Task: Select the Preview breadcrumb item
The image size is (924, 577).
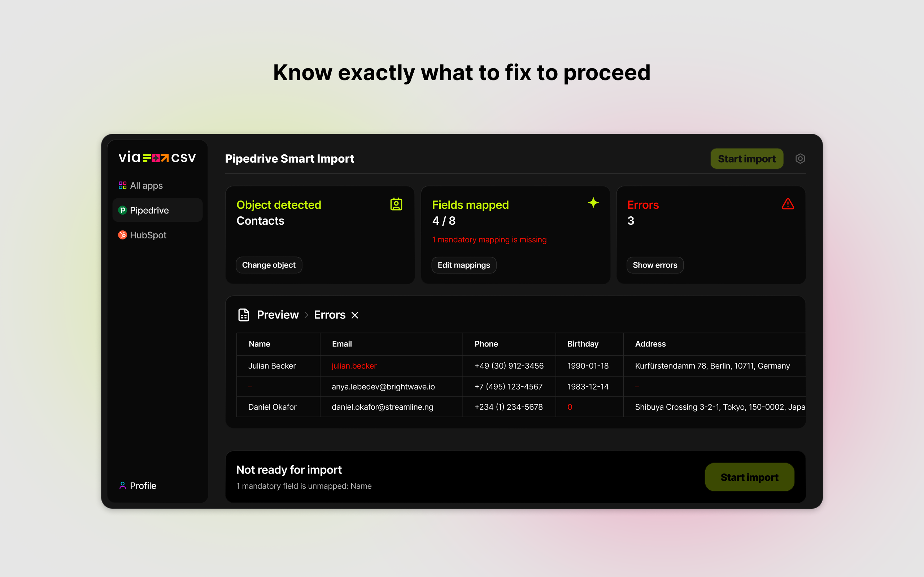Action: tap(278, 314)
